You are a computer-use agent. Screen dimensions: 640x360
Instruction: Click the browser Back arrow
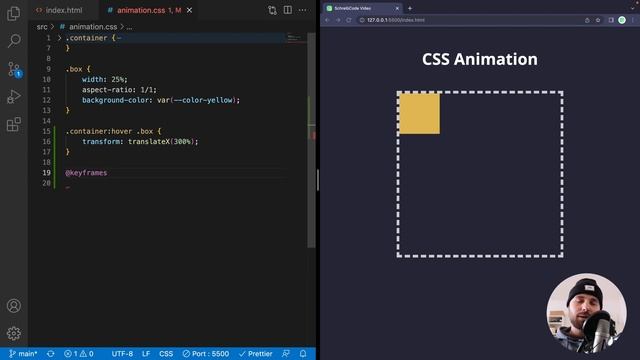point(327,20)
